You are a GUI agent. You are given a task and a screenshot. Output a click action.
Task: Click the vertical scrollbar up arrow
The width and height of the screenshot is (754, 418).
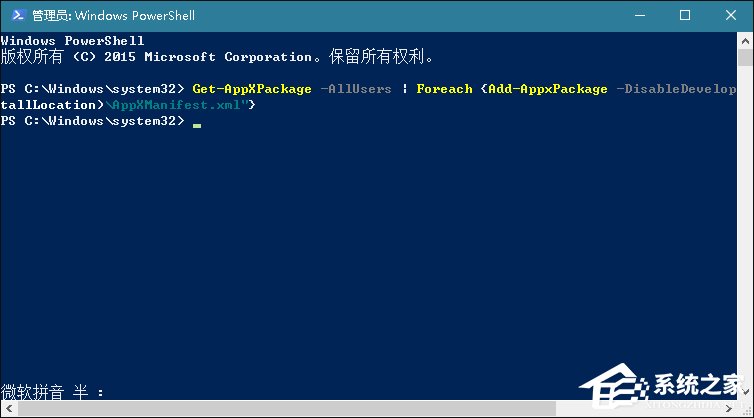[745, 39]
